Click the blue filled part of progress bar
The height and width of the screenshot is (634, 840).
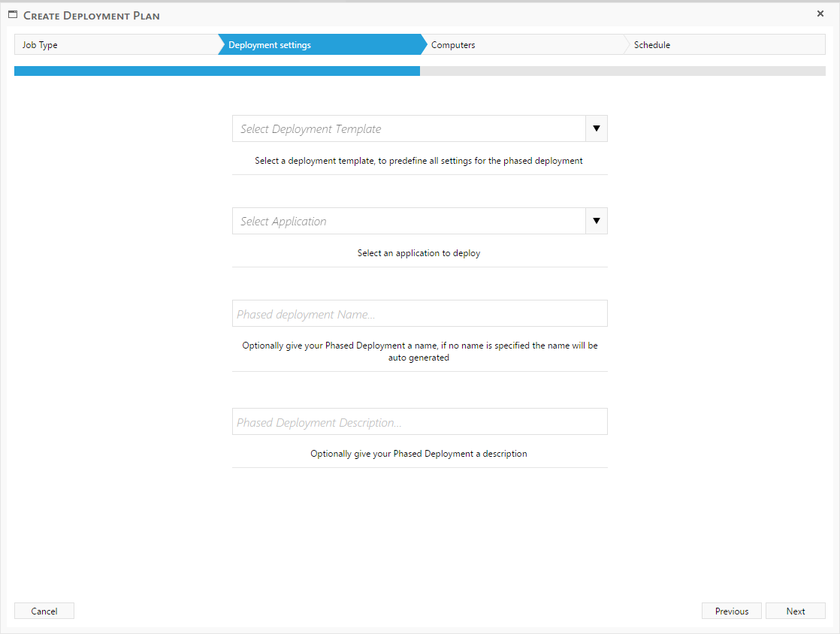coord(216,71)
